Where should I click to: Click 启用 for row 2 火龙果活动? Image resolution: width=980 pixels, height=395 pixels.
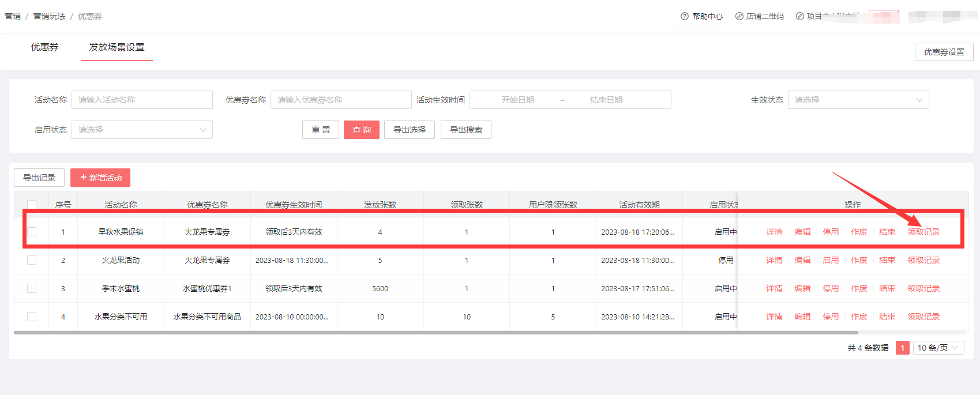tap(830, 260)
